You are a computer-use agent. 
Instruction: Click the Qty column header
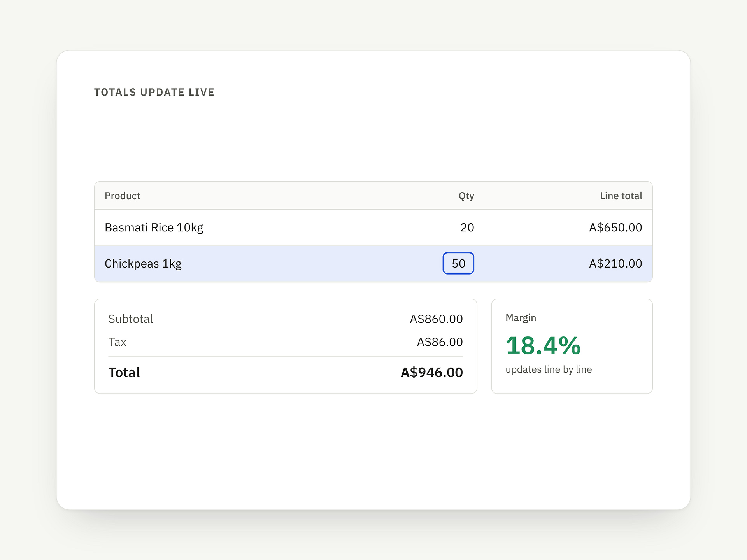(466, 196)
